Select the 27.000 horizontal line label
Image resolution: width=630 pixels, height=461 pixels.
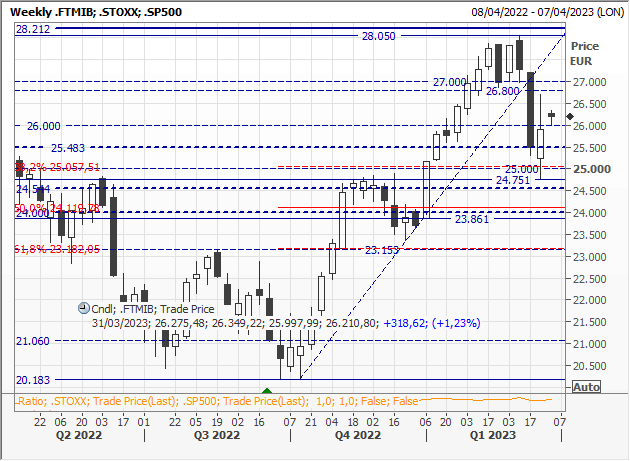point(449,81)
